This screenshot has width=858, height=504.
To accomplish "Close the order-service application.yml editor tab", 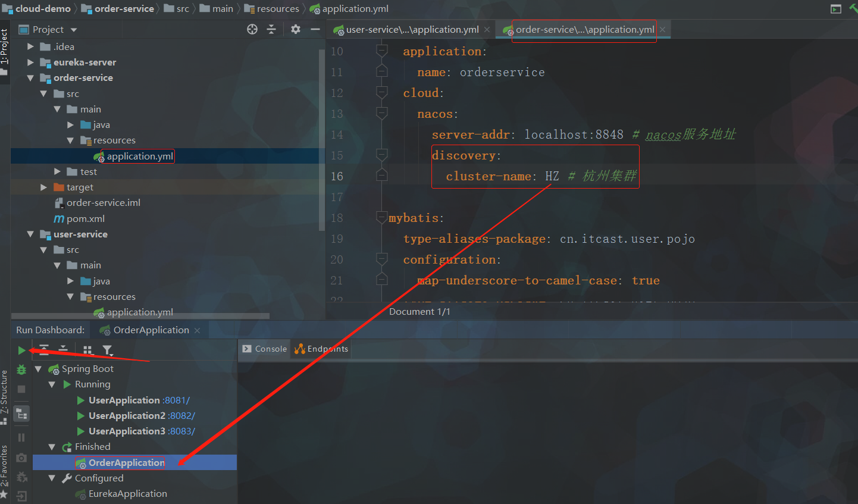I will [663, 30].
